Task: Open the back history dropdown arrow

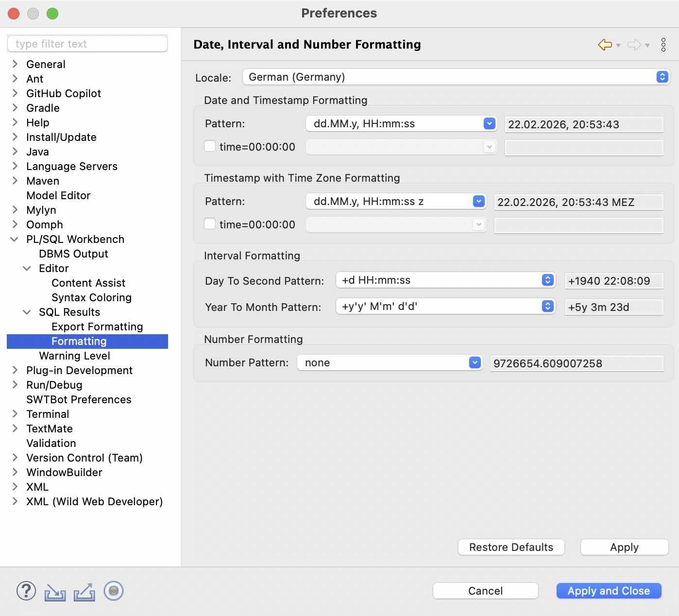Action: [618, 46]
